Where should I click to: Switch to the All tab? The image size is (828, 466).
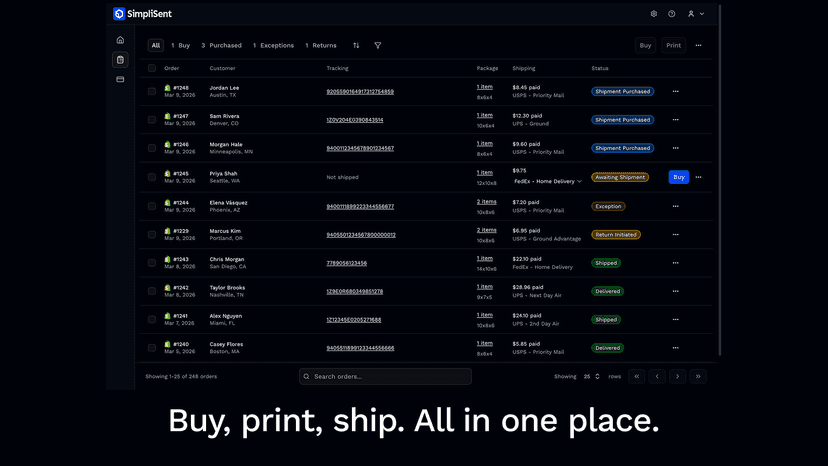coord(156,45)
